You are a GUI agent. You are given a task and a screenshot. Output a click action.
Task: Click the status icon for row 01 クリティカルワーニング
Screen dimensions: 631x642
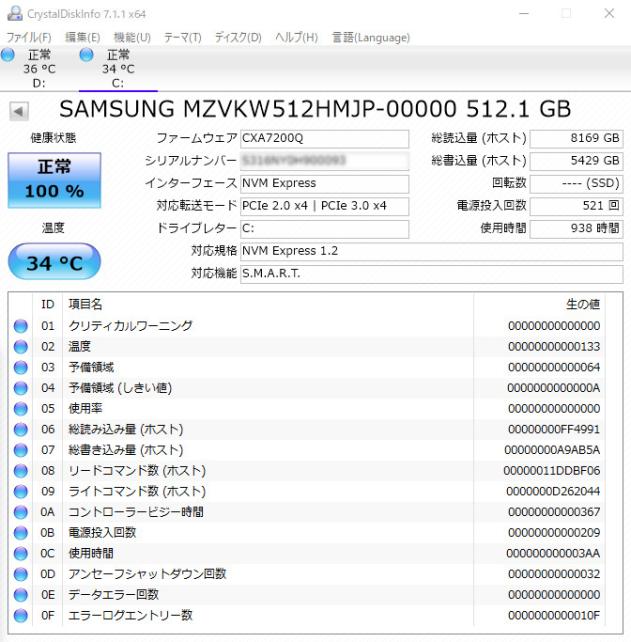20,326
